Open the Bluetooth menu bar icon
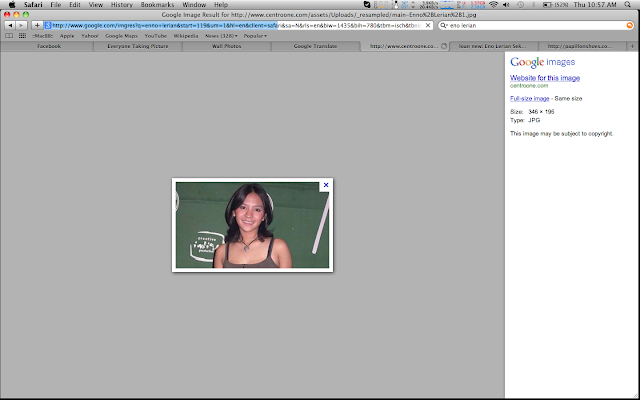Viewport: 640px width, 400px height. pos(533,5)
